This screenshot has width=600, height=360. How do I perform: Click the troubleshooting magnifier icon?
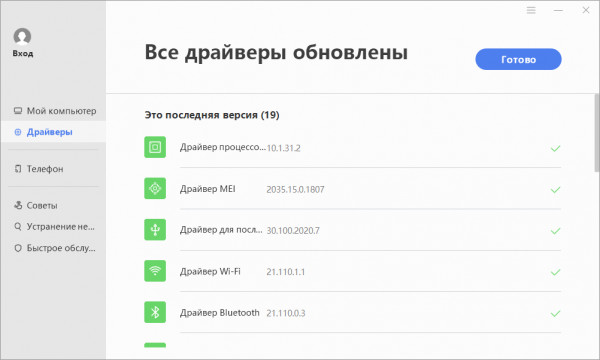coord(18,227)
